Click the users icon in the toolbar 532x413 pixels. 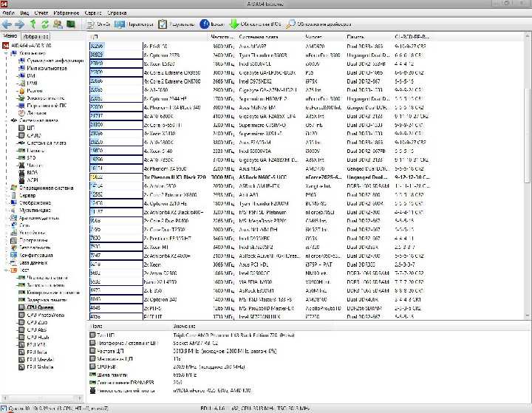58,24
